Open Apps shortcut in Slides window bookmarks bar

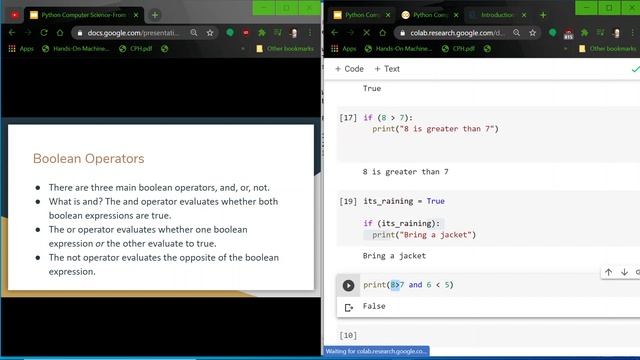(x=21, y=49)
